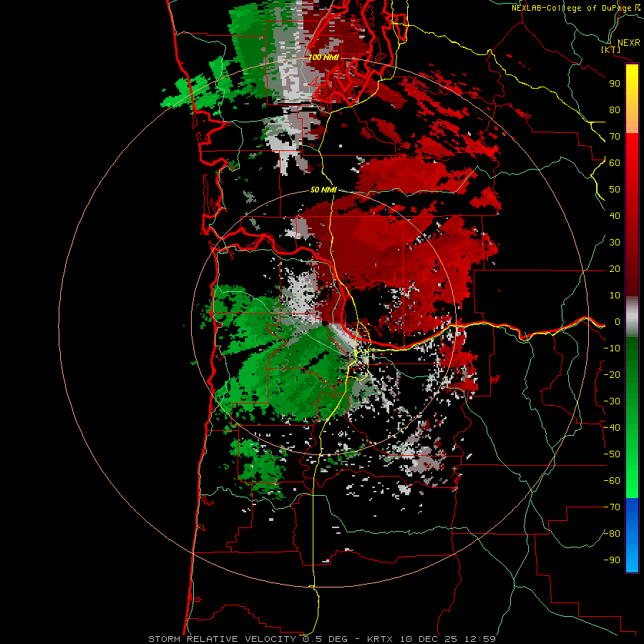Click the 0 value on velocity scale
Image resolution: width=644 pixels, height=644 pixels.
[x=618, y=322]
